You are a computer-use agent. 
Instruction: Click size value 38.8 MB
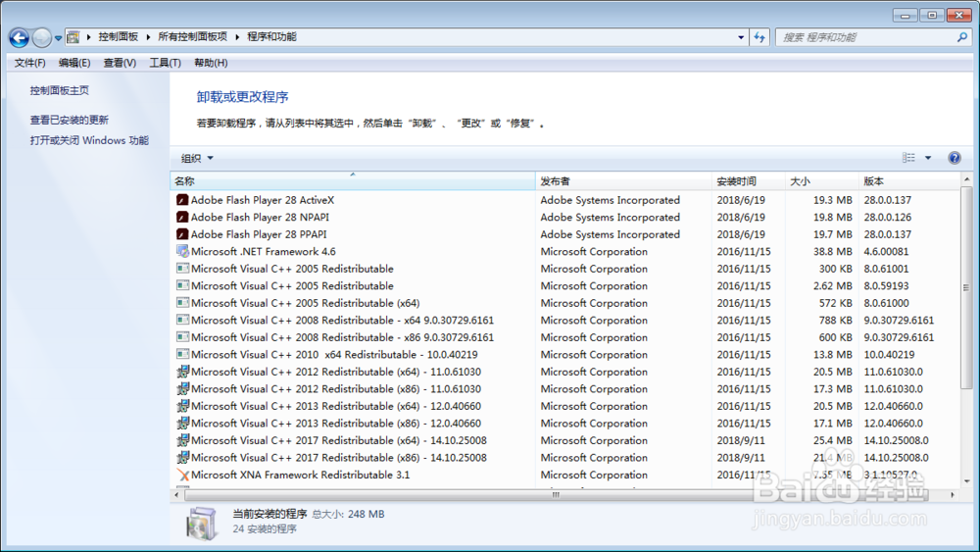point(832,252)
